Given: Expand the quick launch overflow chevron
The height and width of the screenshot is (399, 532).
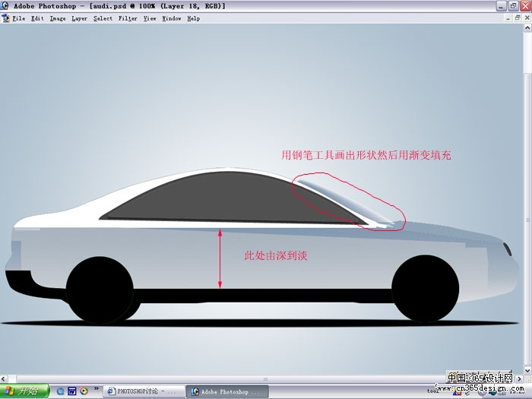Looking at the screenshot, I should pyautogui.click(x=97, y=388).
